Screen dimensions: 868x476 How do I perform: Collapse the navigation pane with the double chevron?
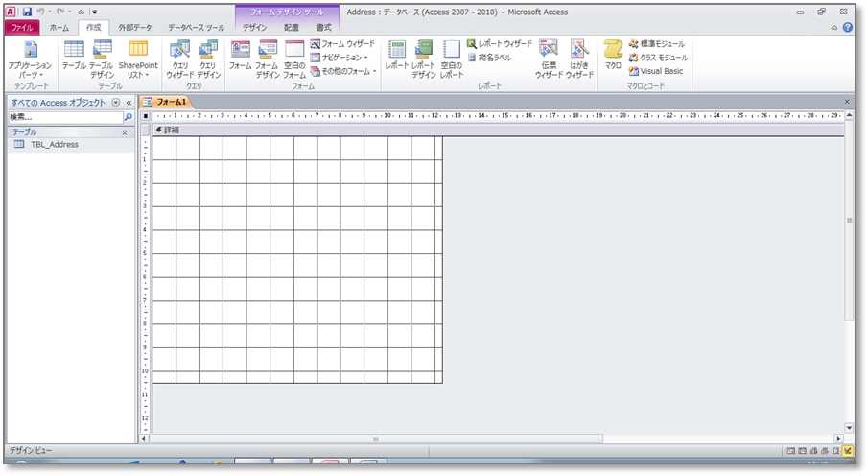pos(129,103)
